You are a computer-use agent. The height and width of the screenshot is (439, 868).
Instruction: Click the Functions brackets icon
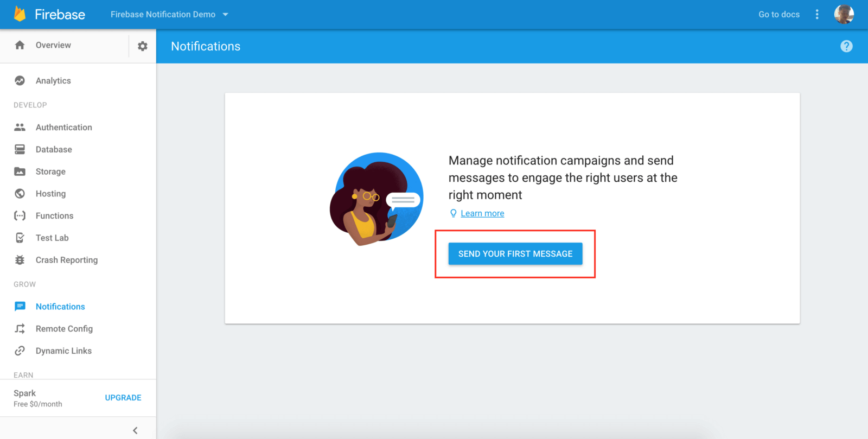[x=20, y=215]
